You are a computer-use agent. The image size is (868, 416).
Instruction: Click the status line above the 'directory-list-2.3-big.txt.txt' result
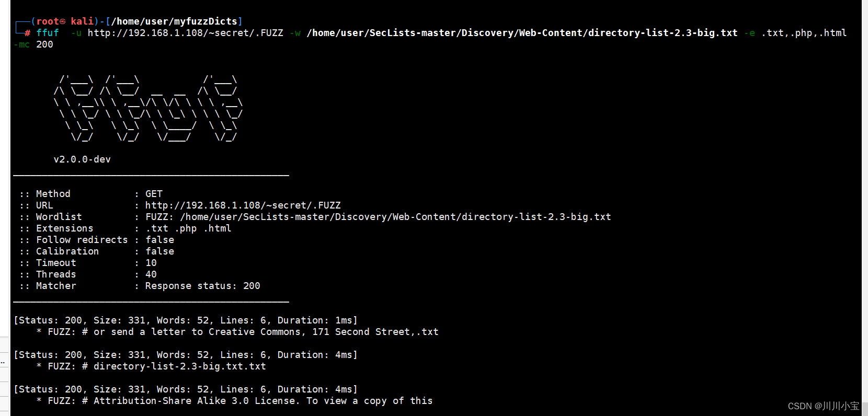coord(186,355)
